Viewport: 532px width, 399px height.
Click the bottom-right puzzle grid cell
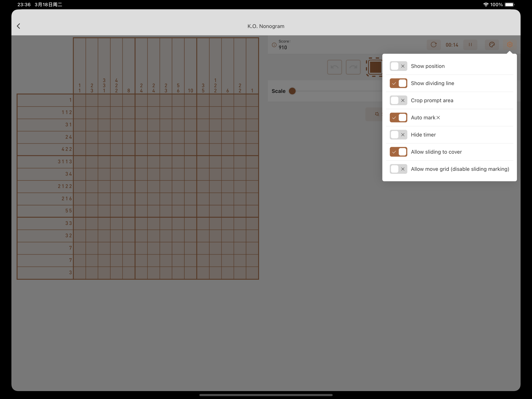tap(252, 273)
